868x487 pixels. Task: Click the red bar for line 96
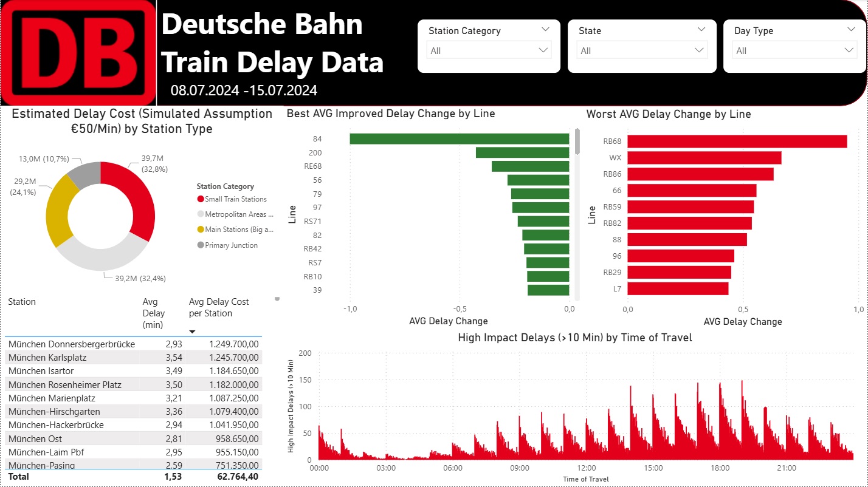[x=681, y=256]
